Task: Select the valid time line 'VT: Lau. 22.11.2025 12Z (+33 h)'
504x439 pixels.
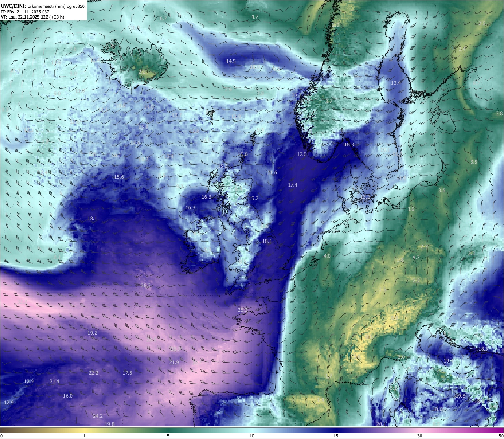Action: [33, 17]
